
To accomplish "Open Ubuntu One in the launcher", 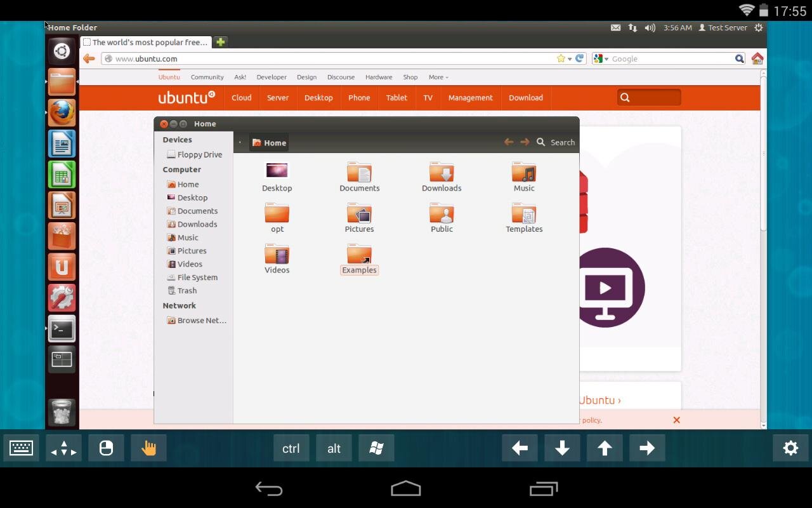I will (x=62, y=267).
